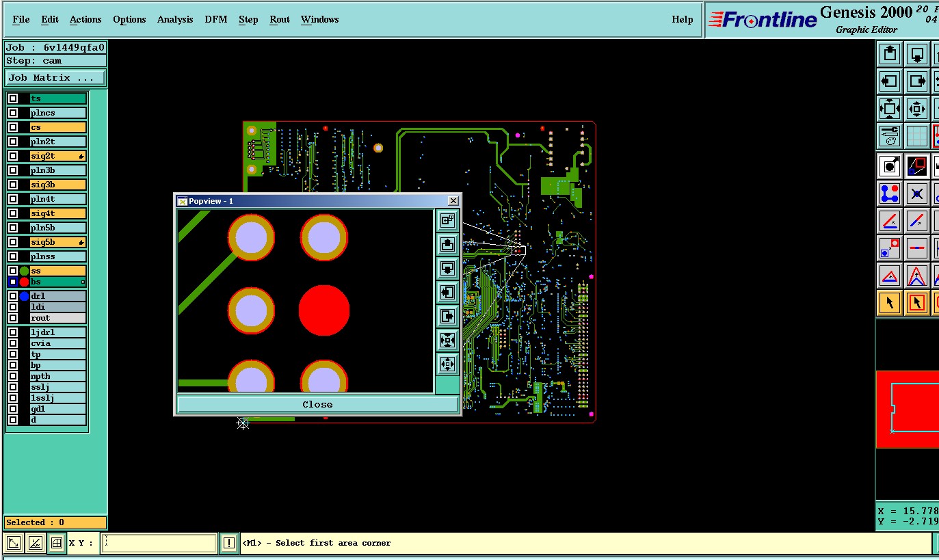Click the first icon left of X Y field

(x=14, y=544)
